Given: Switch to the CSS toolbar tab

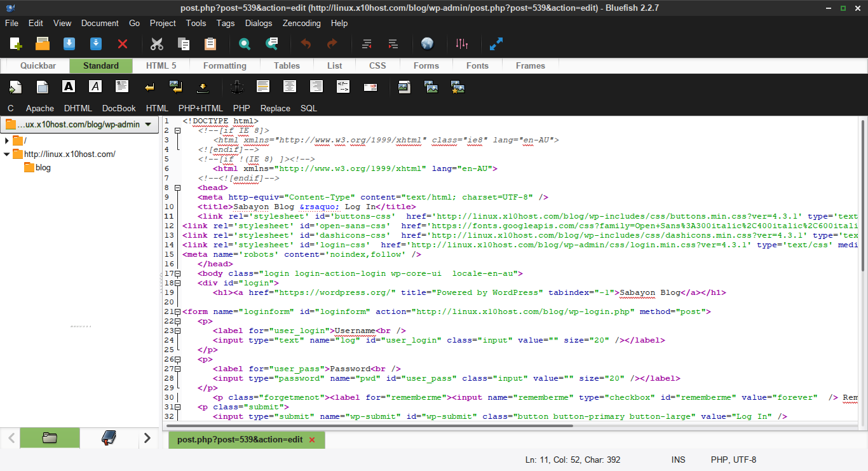Looking at the screenshot, I should click(x=377, y=65).
